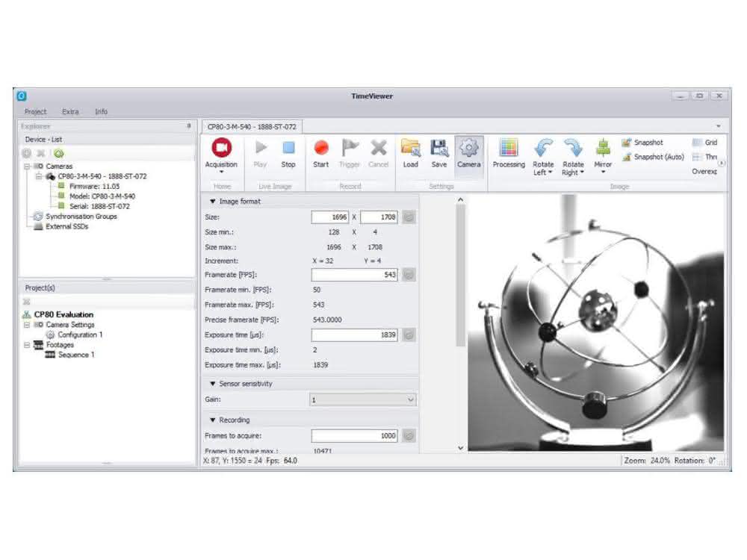Click the red Acquisition camera icon
747x560 pixels.
tap(221, 148)
